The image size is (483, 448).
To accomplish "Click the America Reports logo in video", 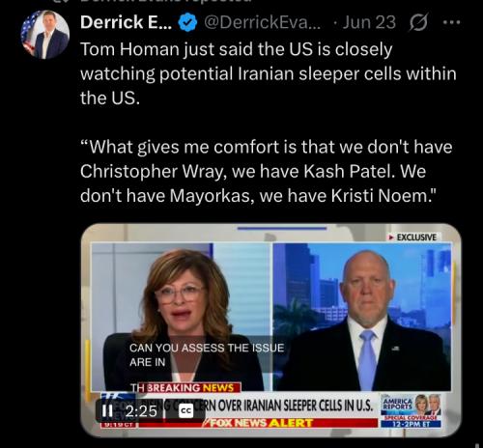I will [398, 404].
